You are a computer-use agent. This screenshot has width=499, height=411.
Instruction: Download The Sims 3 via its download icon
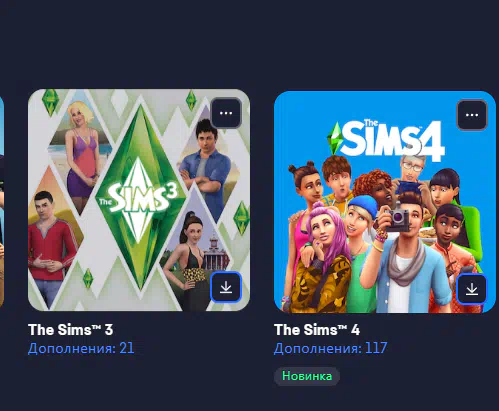[x=226, y=287]
